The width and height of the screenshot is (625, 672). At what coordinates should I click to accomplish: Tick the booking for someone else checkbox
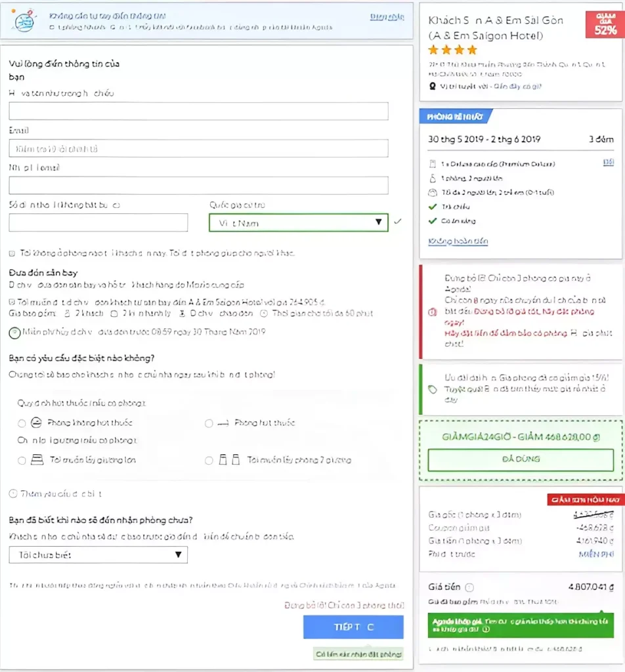(x=12, y=253)
